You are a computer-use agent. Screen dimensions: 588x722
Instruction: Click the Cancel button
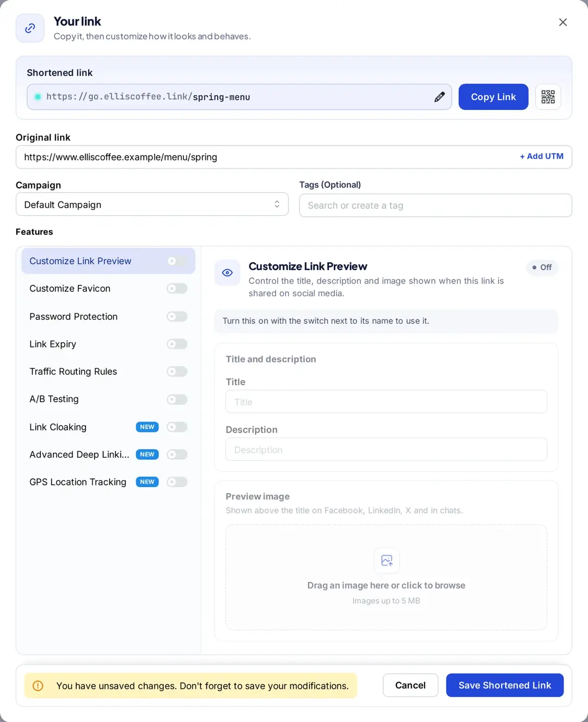tap(411, 685)
